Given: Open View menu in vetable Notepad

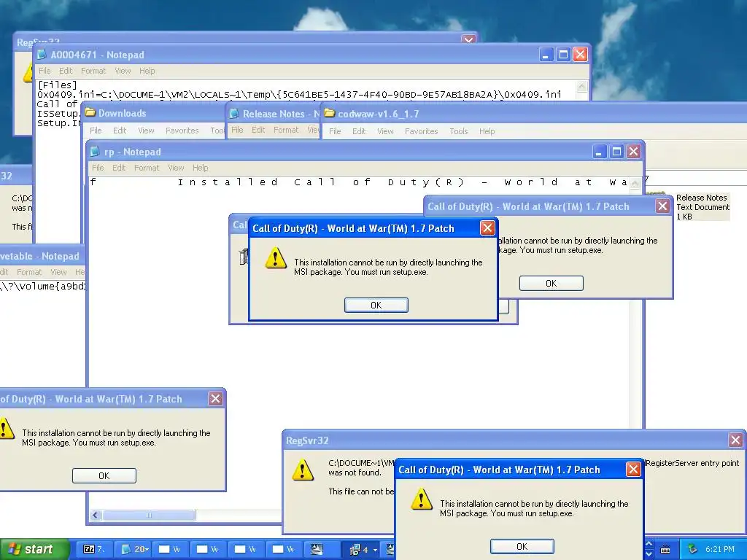Looking at the screenshot, I should coord(58,273).
